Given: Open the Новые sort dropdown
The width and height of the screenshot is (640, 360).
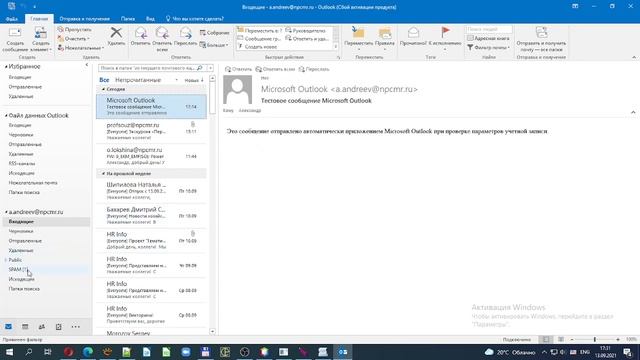Looking at the screenshot, I should [x=193, y=80].
